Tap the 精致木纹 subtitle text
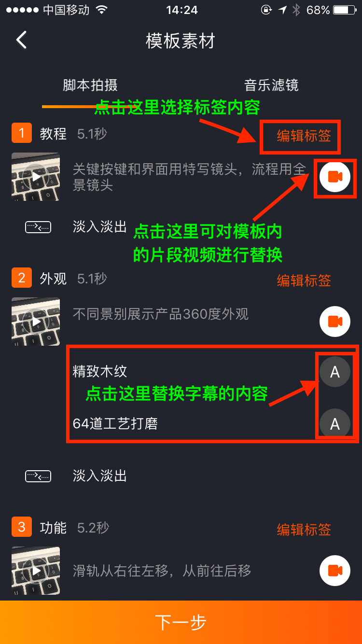The height and width of the screenshot is (644, 362). tap(100, 371)
